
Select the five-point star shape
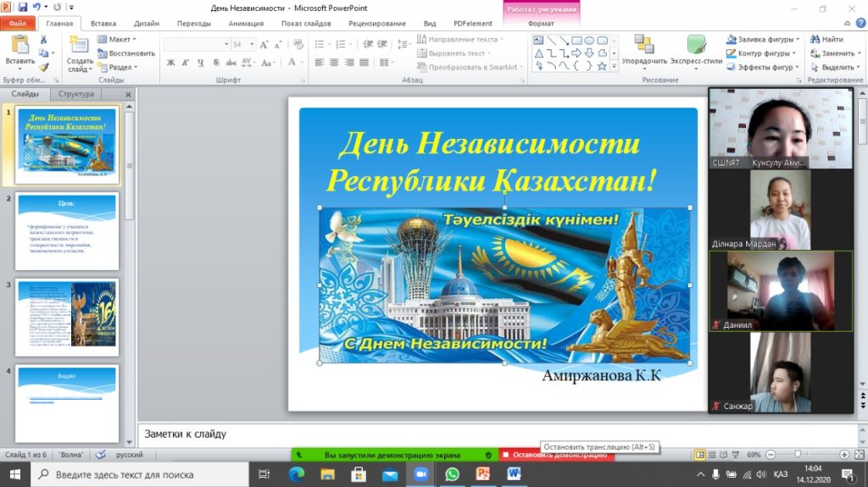pyautogui.click(x=602, y=66)
